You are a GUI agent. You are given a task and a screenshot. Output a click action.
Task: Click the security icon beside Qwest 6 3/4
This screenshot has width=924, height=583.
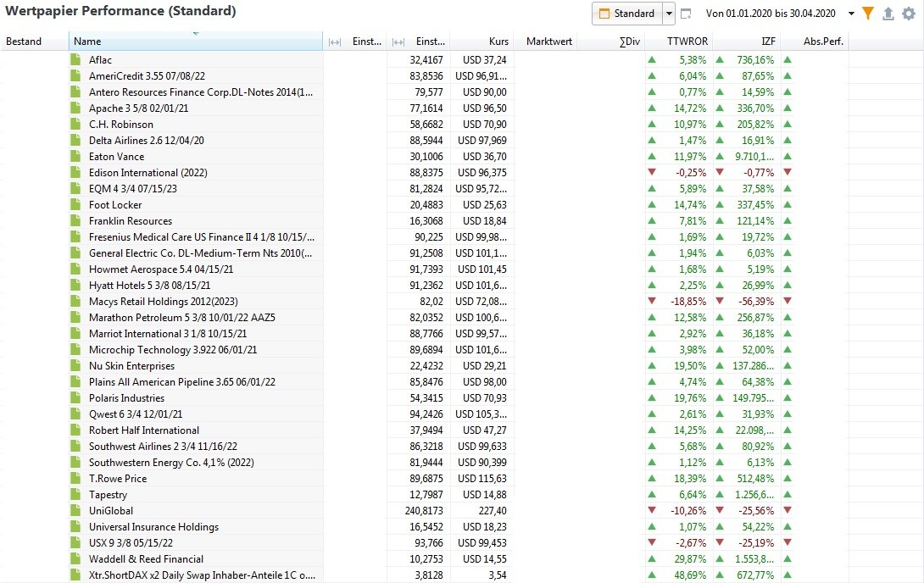75,414
